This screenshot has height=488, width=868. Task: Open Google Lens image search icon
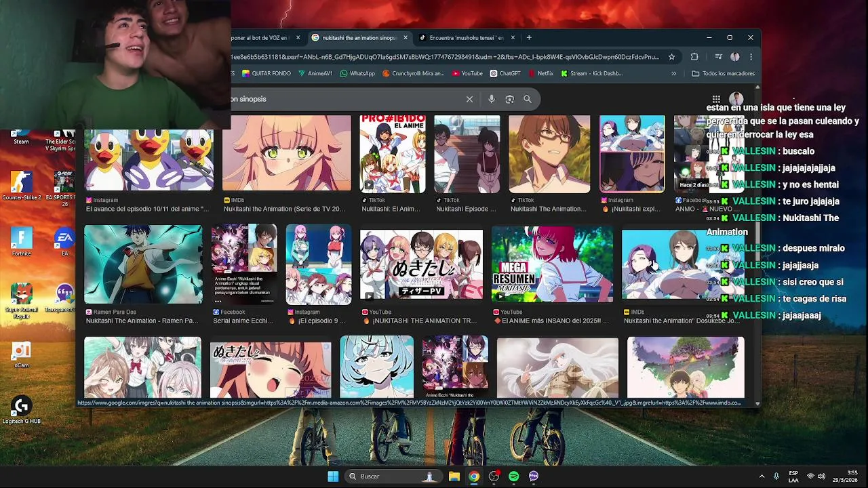pos(509,99)
